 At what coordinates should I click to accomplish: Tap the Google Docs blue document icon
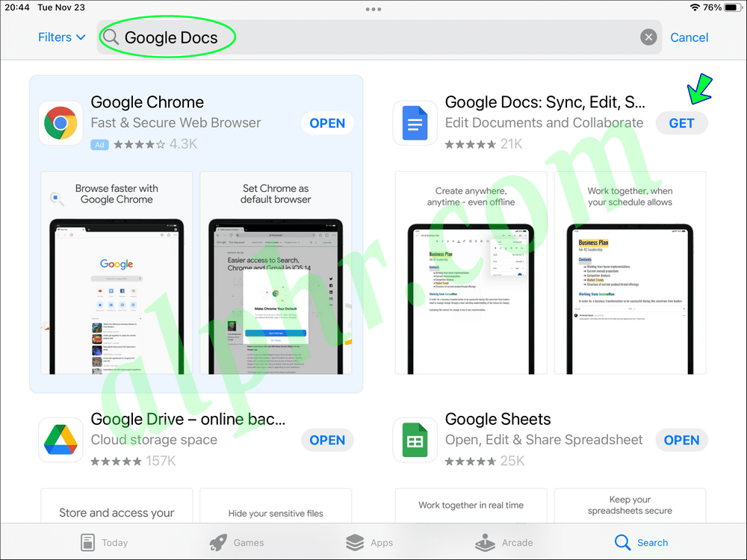(x=415, y=122)
